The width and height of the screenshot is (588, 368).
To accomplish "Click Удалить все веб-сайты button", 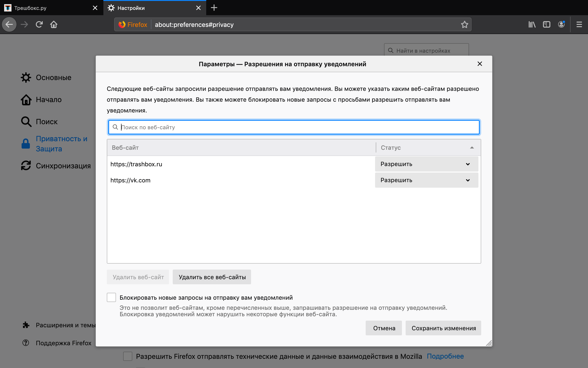I will point(212,277).
